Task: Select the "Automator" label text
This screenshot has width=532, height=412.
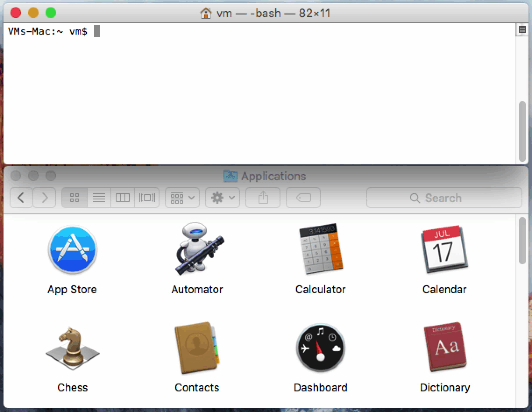Action: (197, 290)
